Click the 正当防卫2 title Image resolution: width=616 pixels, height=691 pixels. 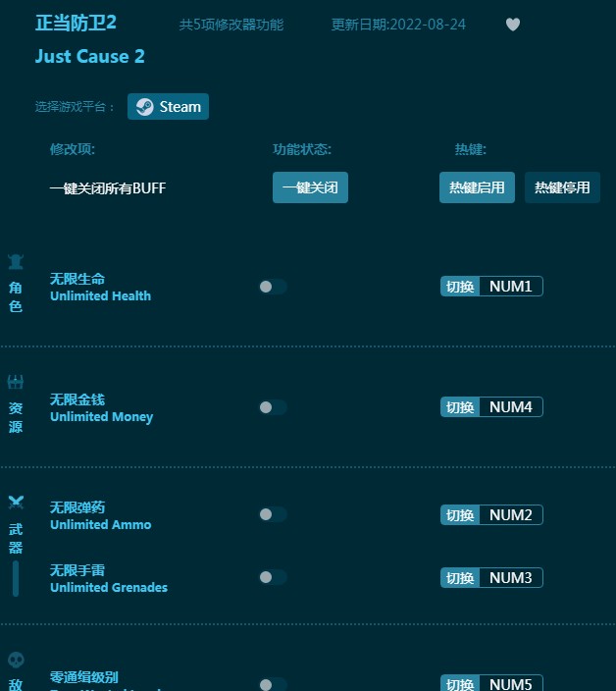[x=76, y=23]
